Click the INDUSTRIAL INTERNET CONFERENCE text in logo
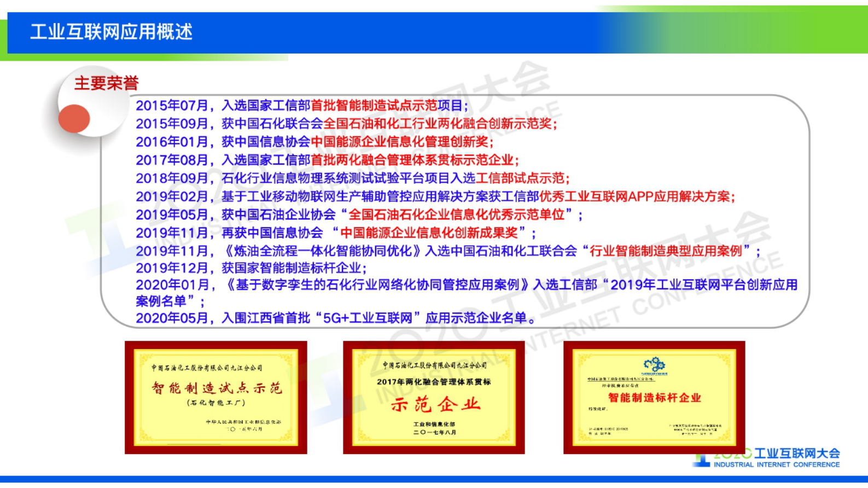Viewport: 868px width, 488px height. 777,464
